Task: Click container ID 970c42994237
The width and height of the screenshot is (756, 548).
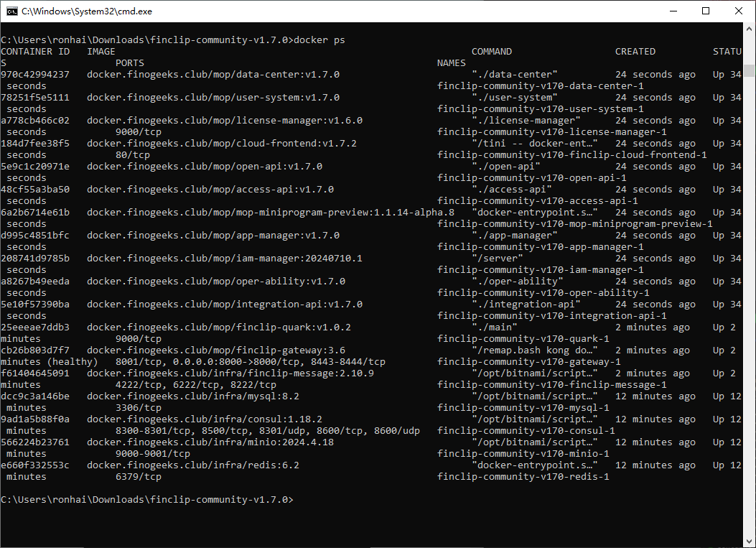Action: click(35, 75)
